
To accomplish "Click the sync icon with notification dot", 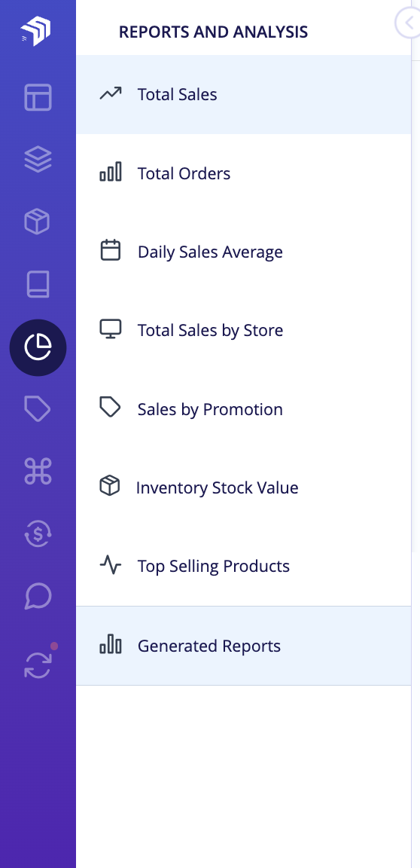I will point(38,664).
